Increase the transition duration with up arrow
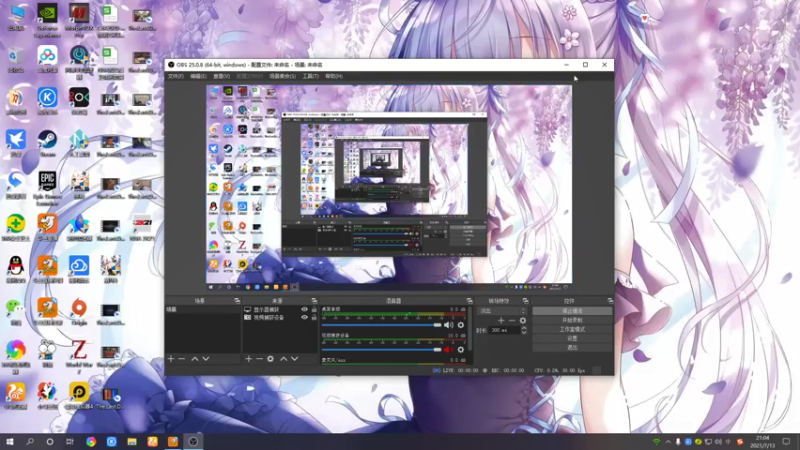 [523, 328]
